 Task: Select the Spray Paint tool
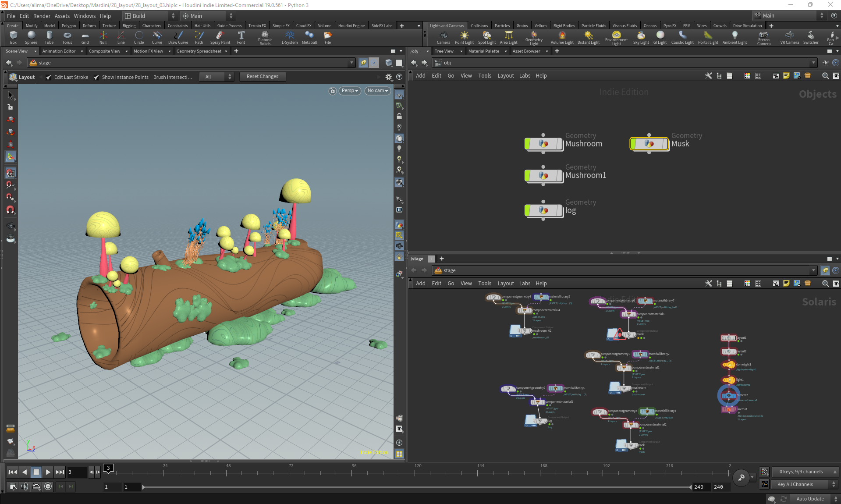coord(220,38)
